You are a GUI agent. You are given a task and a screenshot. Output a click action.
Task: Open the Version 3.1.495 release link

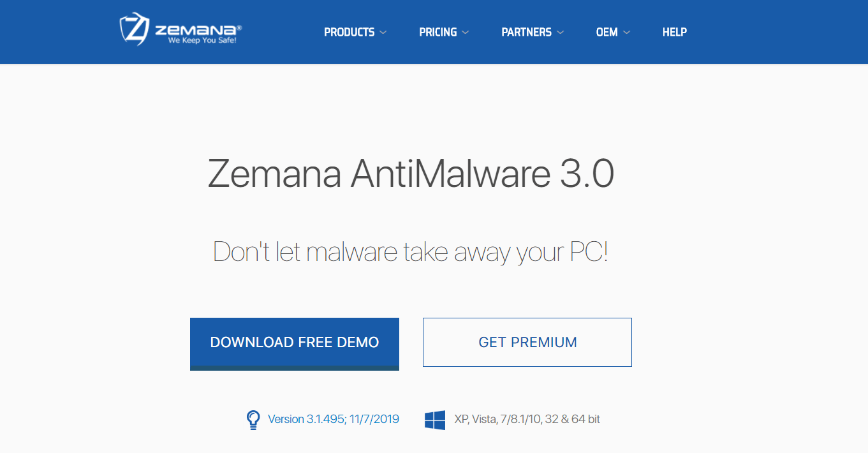pyautogui.click(x=332, y=419)
